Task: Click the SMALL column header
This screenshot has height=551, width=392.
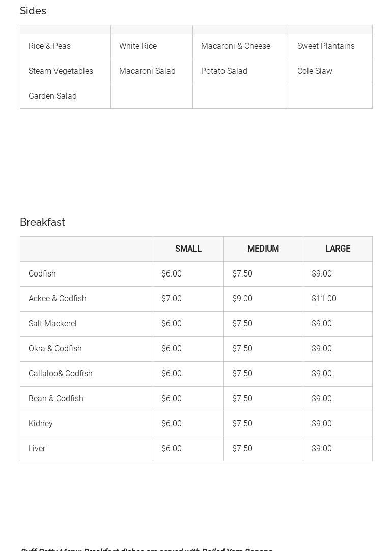Action: 188,249
